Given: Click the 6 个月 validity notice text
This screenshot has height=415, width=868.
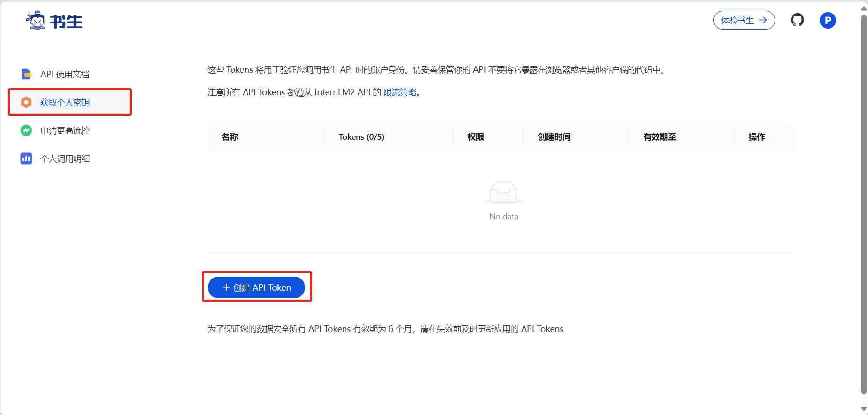Looking at the screenshot, I should (385, 329).
